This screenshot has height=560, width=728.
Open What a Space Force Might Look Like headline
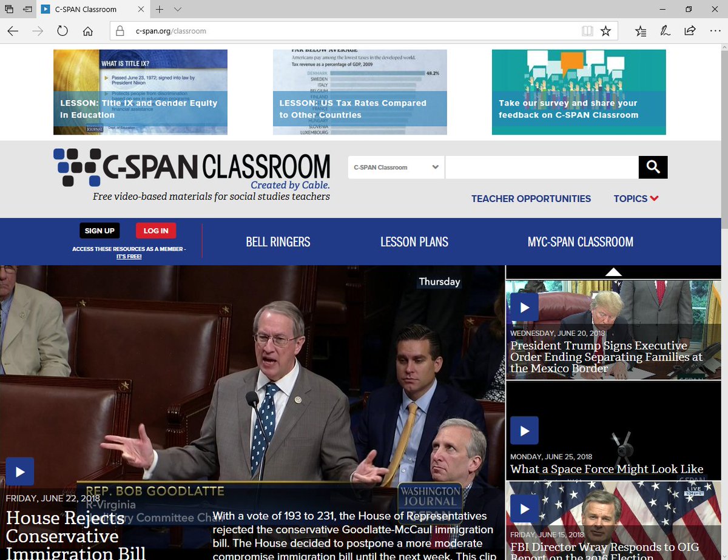[x=607, y=469]
